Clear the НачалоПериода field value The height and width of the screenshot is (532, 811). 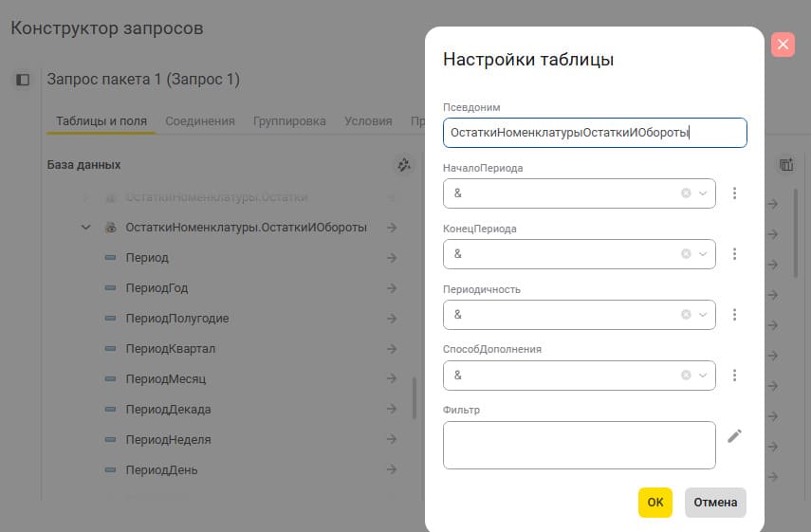(686, 193)
